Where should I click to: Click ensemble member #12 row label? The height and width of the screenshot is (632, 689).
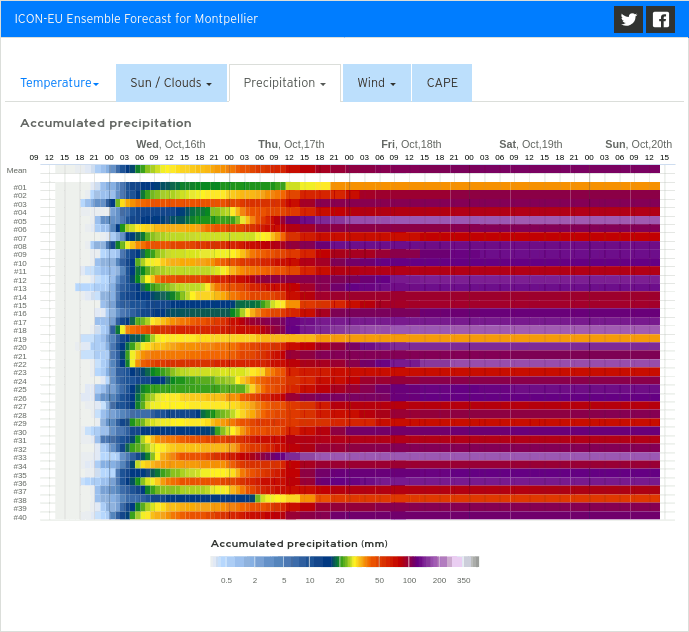click(20, 280)
